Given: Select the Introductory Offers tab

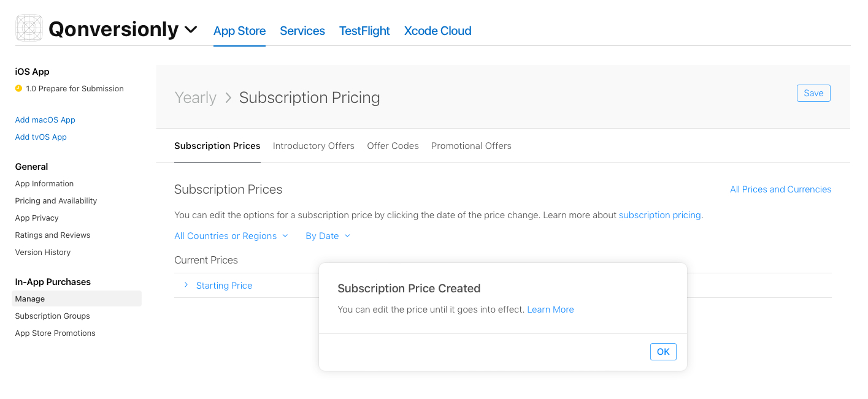Looking at the screenshot, I should tap(313, 146).
